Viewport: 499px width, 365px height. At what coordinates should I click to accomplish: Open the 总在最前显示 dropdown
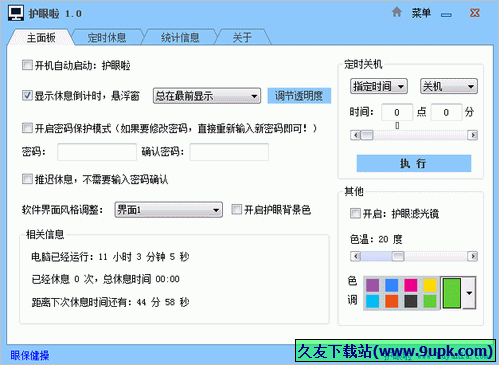[x=207, y=96]
